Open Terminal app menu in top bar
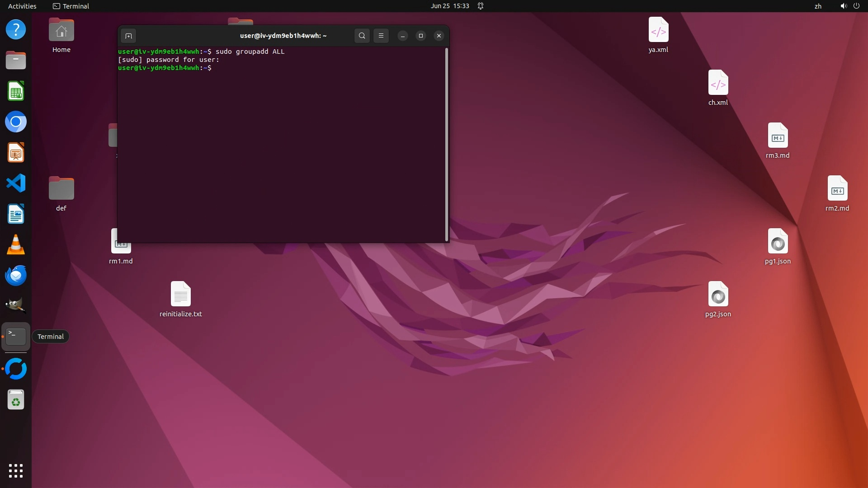868x488 pixels. coord(71,6)
